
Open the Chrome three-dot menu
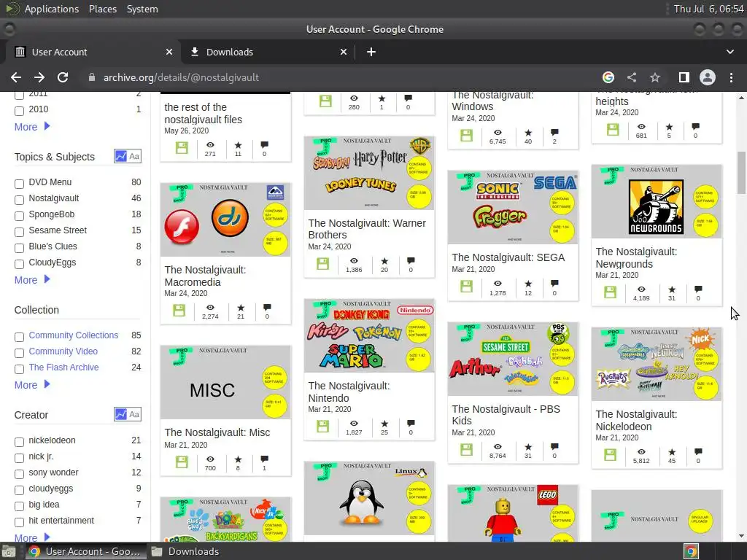tap(731, 77)
